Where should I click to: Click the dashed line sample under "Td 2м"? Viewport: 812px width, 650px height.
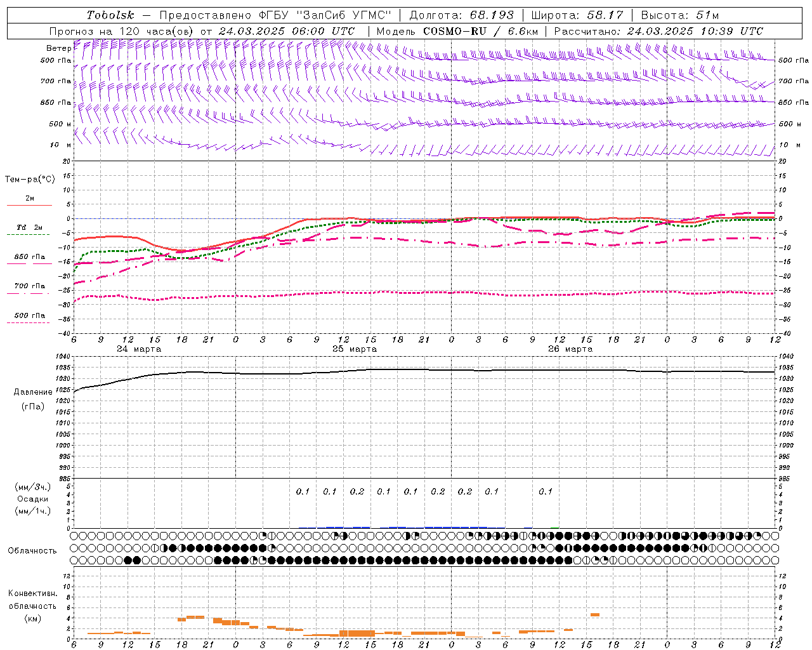click(x=29, y=235)
